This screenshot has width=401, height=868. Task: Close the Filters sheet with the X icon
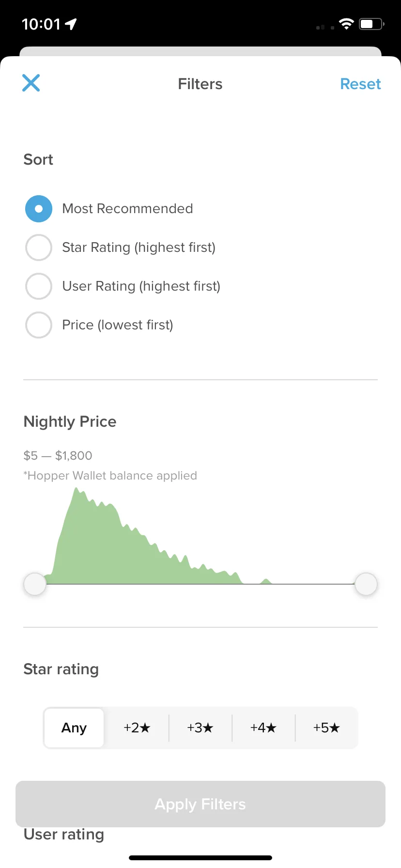tap(31, 83)
